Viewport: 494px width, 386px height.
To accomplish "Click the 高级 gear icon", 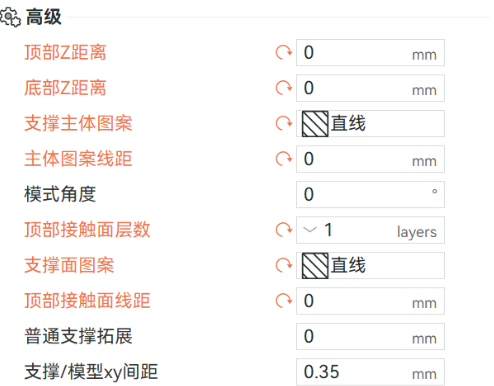I will pyautogui.click(x=10, y=17).
